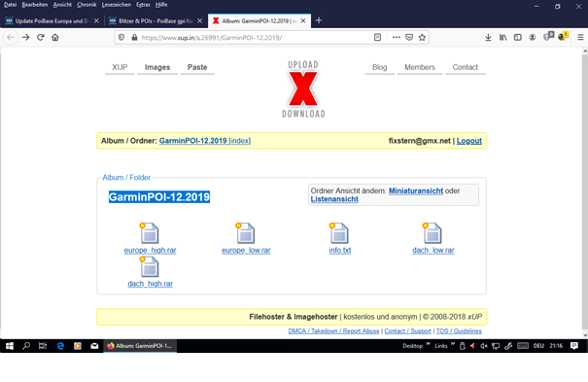Viewport: 588px width, 382px height.
Task: Open the Paste navigation link
Action: [197, 67]
